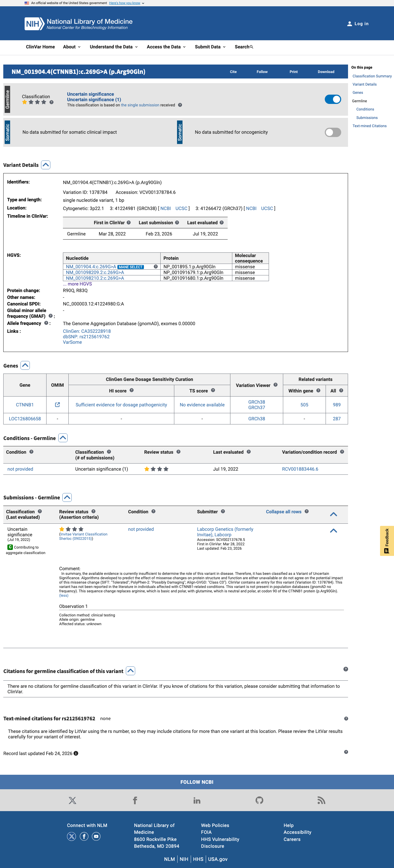Screen dimensions: 394x868
Task: Click help icon beside Classification stars
Action: pos(51,102)
